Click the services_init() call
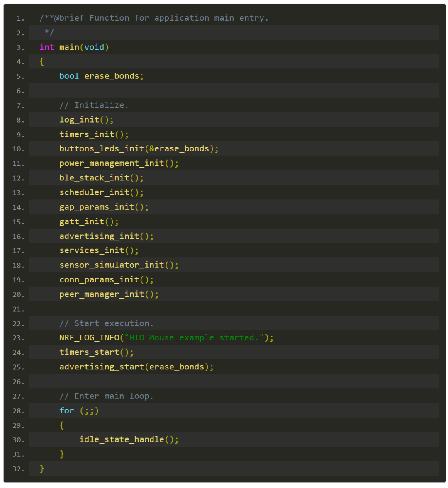The image size is (448, 488). (x=99, y=250)
